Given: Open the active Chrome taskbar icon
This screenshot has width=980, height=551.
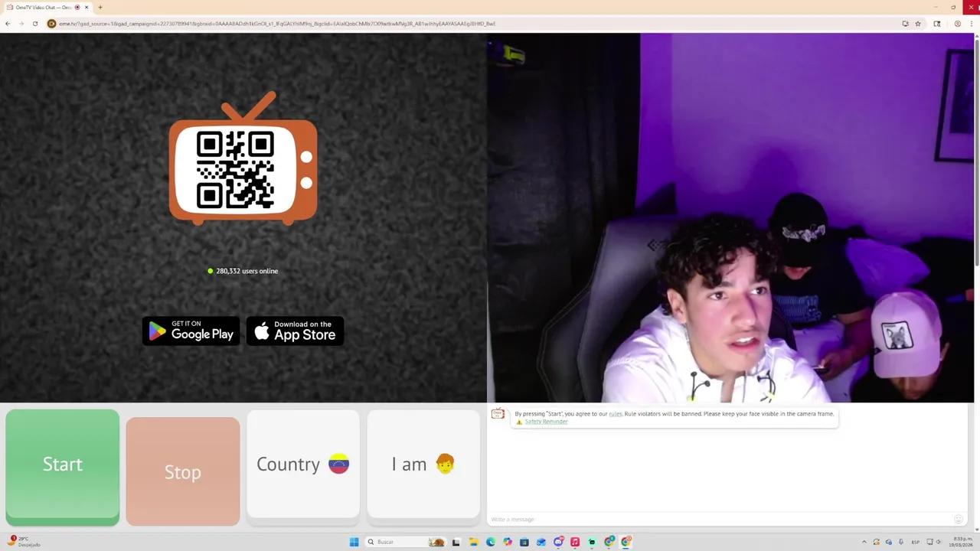Looking at the screenshot, I should (x=626, y=542).
